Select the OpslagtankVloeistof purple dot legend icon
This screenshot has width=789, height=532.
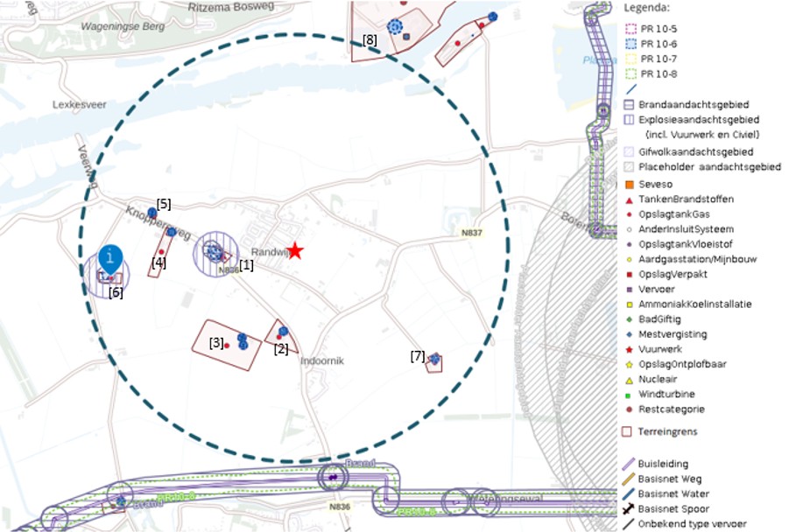click(x=629, y=245)
